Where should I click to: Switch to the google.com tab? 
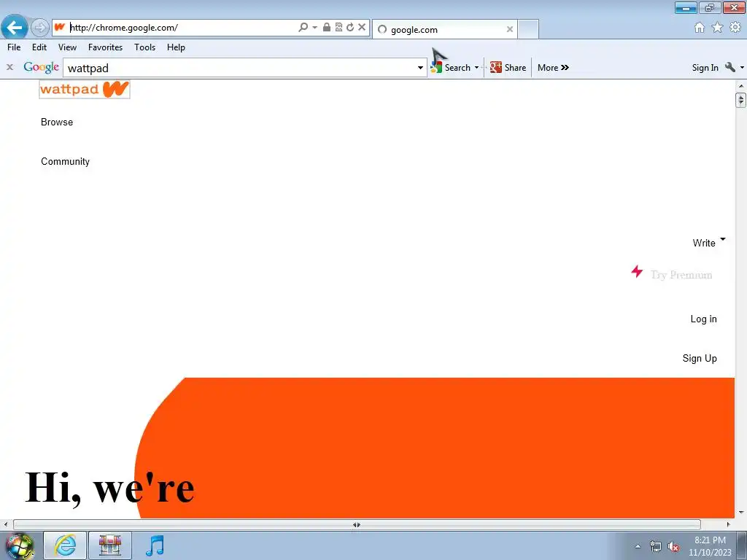[443, 29]
